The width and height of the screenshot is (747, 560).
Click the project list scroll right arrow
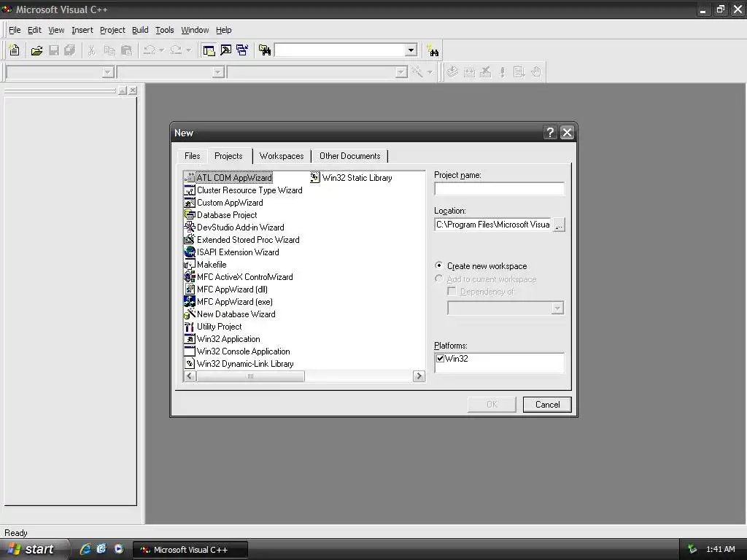coord(419,376)
